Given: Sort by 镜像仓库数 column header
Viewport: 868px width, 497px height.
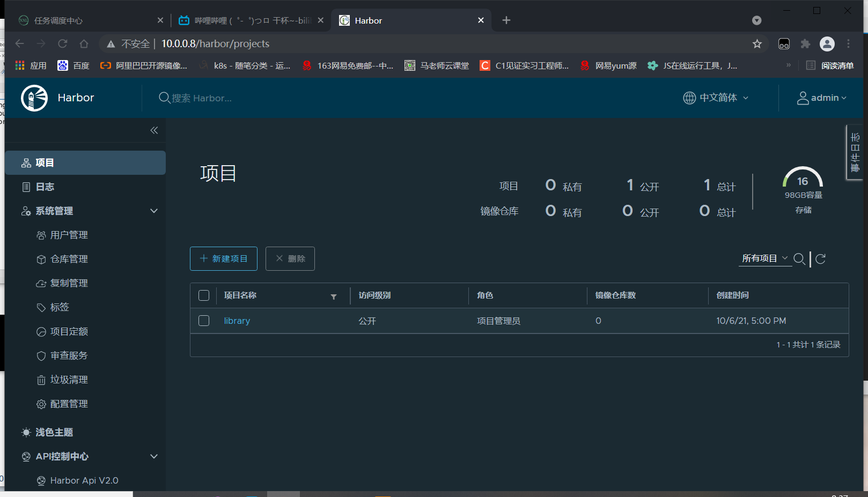Looking at the screenshot, I should pyautogui.click(x=615, y=295).
